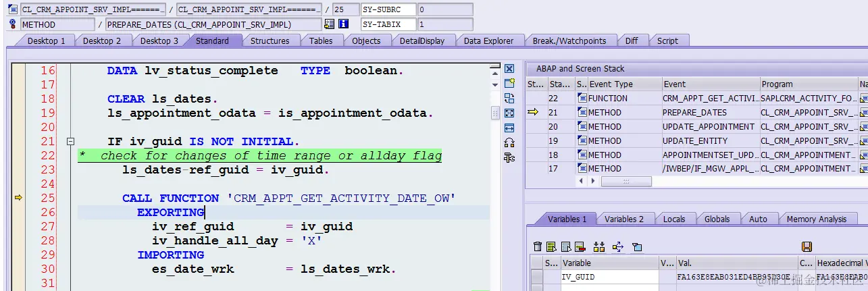
Task: Click the source icon in stack row 22
Action: (x=582, y=99)
